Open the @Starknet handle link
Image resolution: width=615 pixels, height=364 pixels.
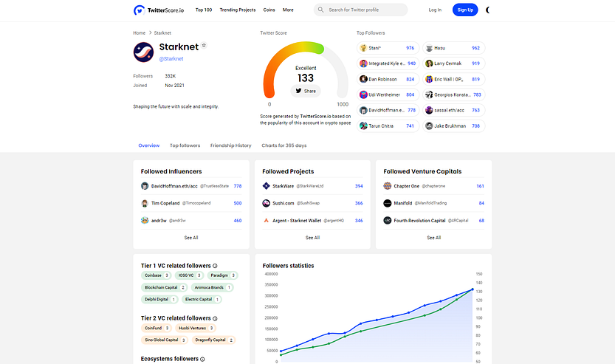point(171,59)
